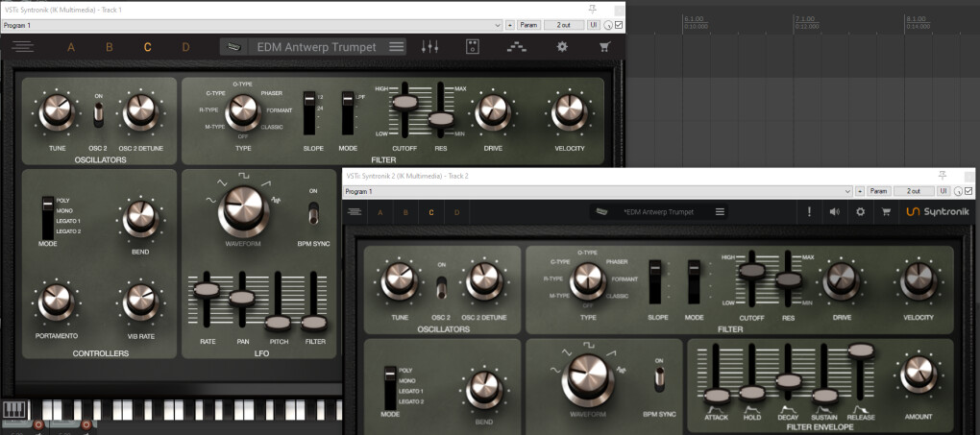The width and height of the screenshot is (980, 435).
Task: Click the synth instrument icon beside the Track 1 preset name
Action: pyautogui.click(x=234, y=47)
